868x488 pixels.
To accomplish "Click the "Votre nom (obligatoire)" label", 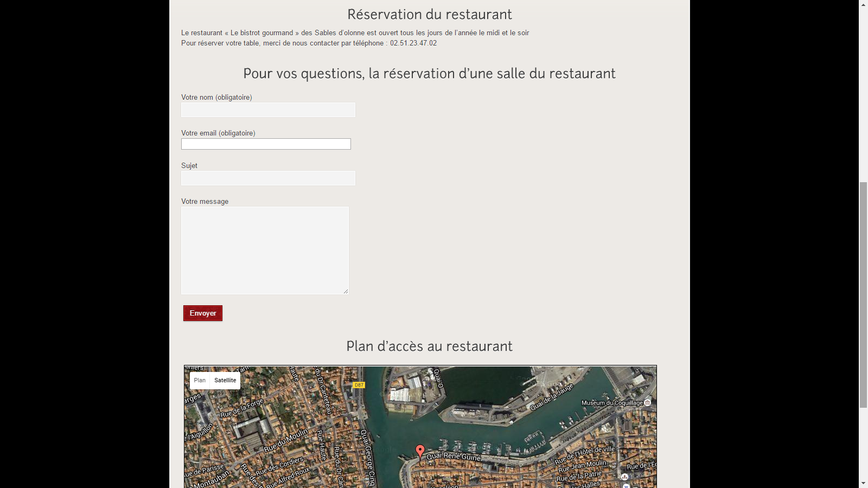I will tap(216, 98).
